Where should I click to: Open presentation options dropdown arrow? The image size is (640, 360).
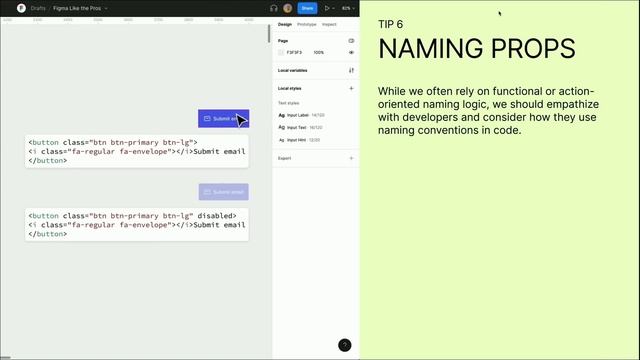tap(333, 8)
